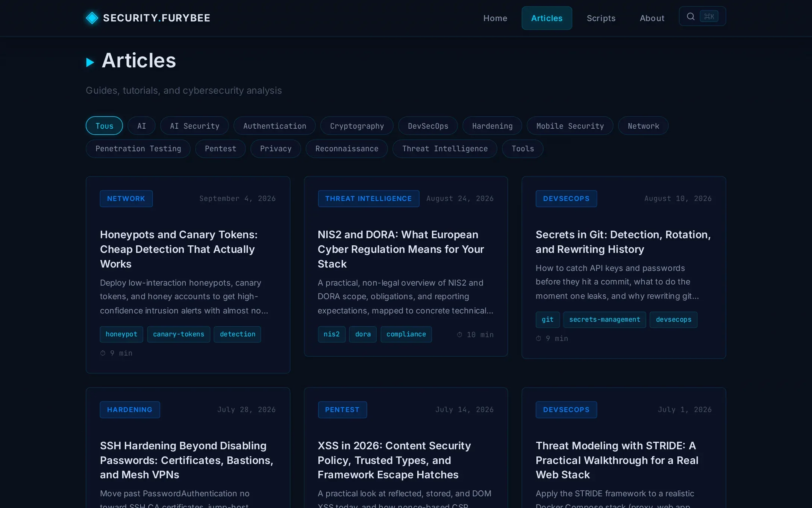Filter by Threat Intelligence chip

[445, 149]
